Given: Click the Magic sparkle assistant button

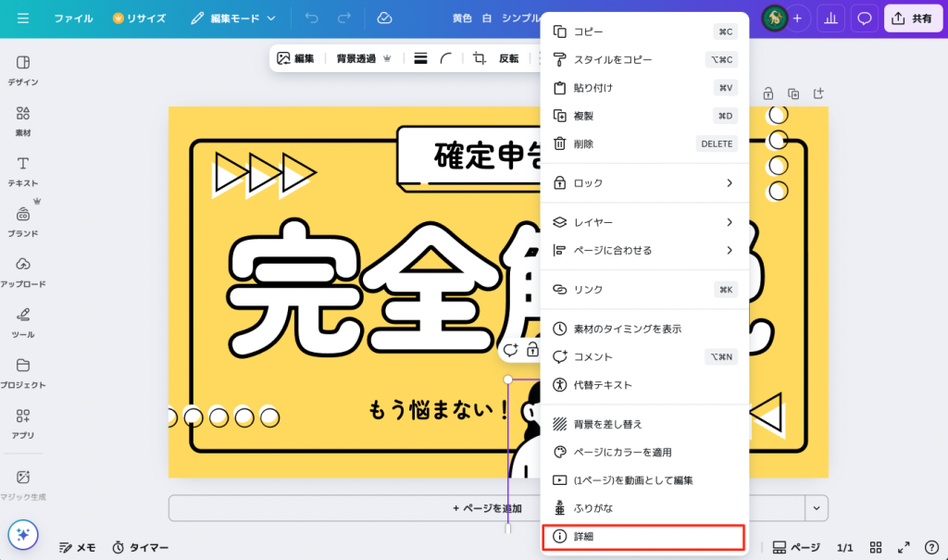Looking at the screenshot, I should coord(23,534).
